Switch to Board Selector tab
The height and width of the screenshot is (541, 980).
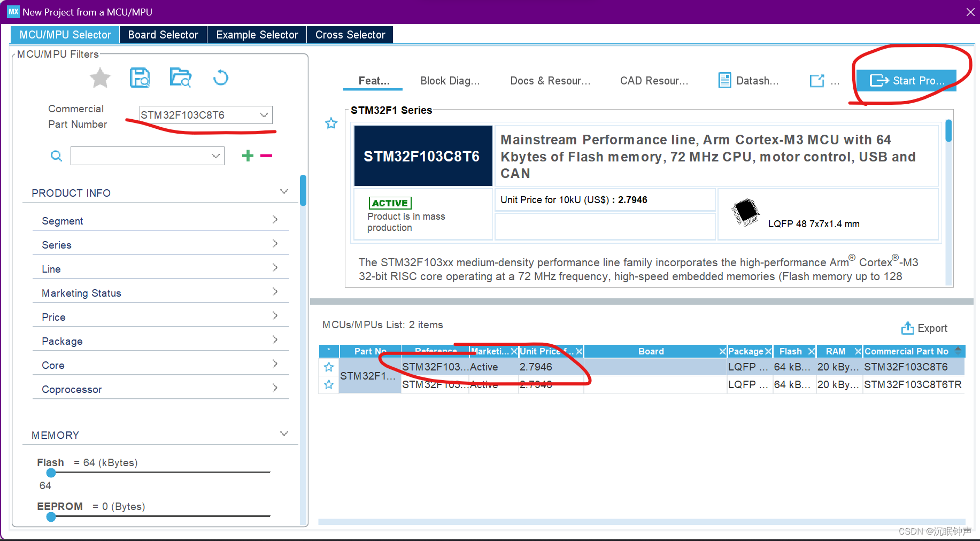[x=163, y=35]
